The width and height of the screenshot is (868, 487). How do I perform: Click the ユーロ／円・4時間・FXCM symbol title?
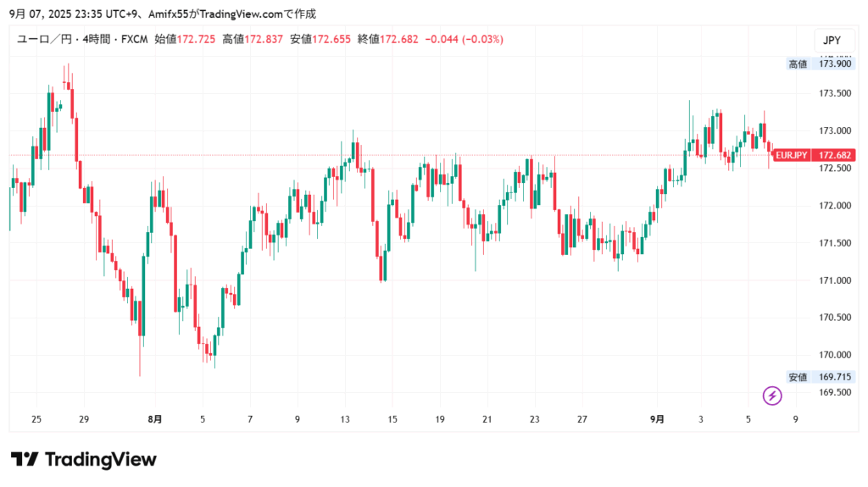point(81,40)
